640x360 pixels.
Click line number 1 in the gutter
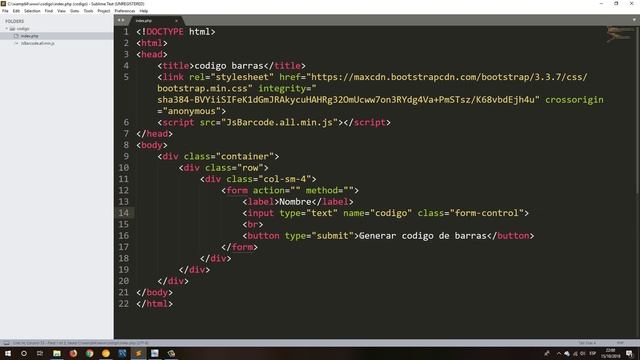point(126,31)
